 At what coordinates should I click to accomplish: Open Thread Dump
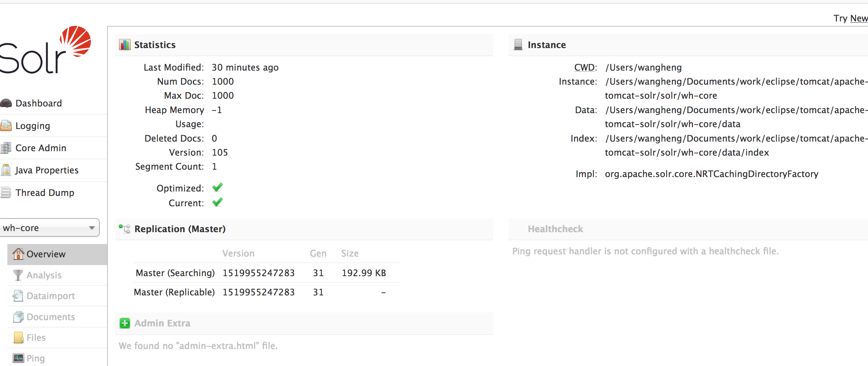pyautogui.click(x=45, y=193)
